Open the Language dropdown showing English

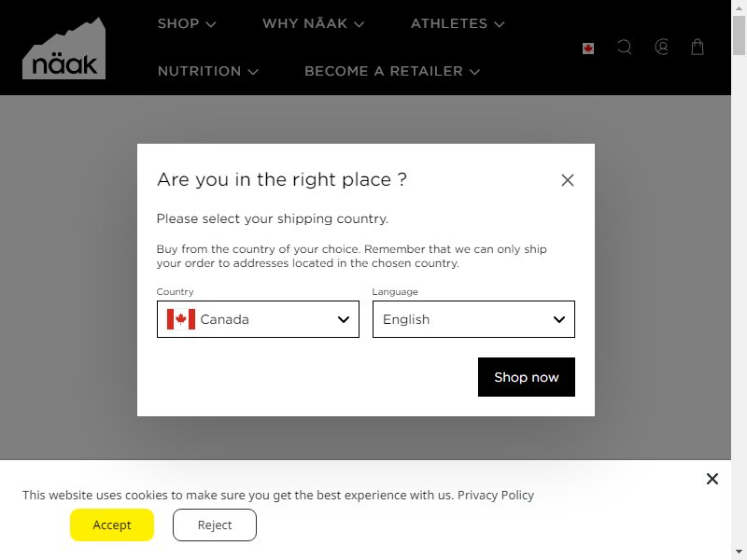[x=473, y=319]
